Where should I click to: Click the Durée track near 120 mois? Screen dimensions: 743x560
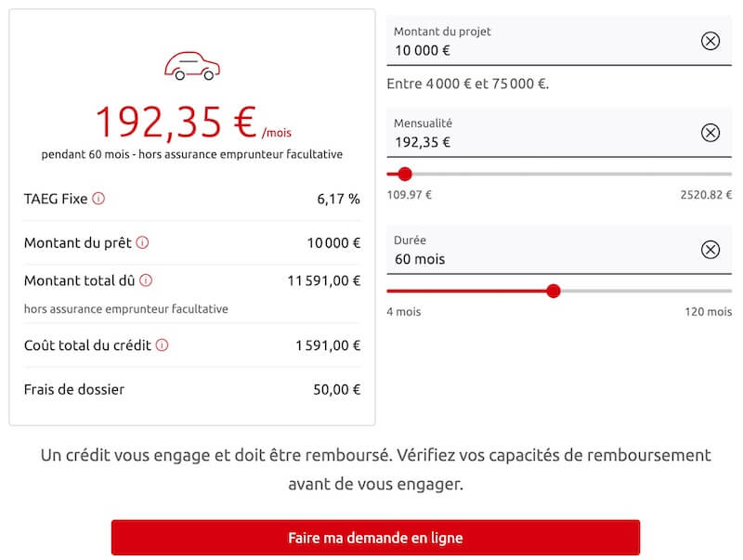point(720,291)
